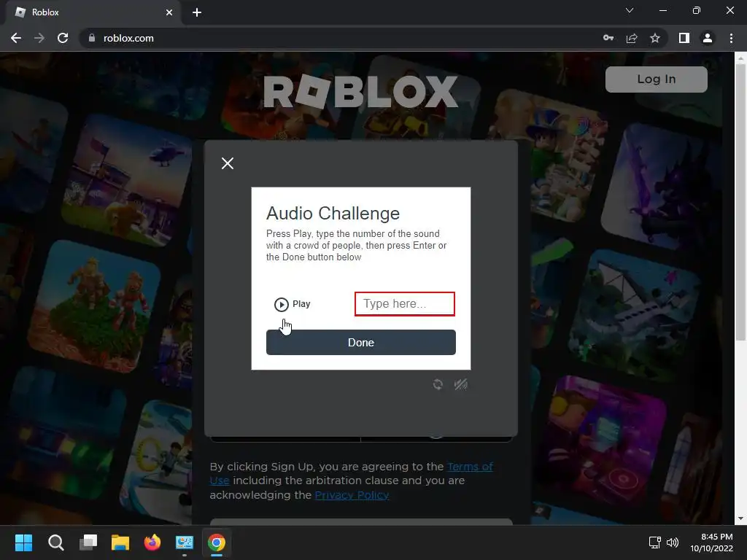Toggle the browser side panel
Screen dimensions: 747x560
684,38
